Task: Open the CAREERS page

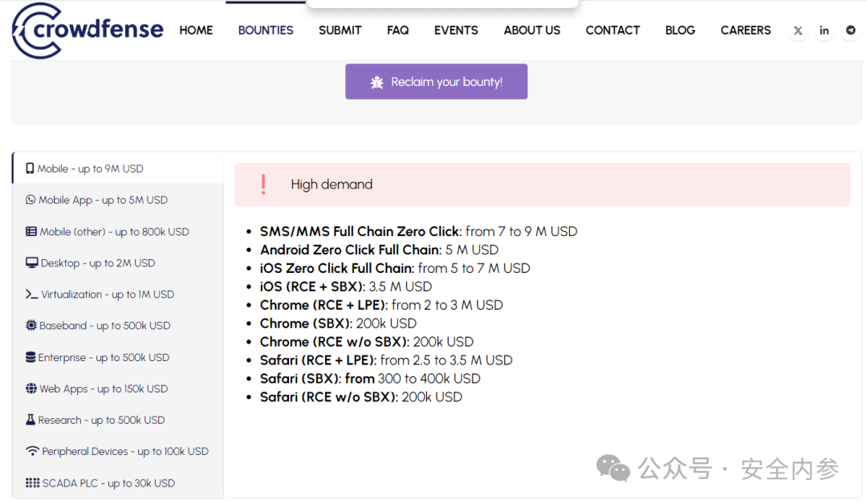Action: point(745,30)
